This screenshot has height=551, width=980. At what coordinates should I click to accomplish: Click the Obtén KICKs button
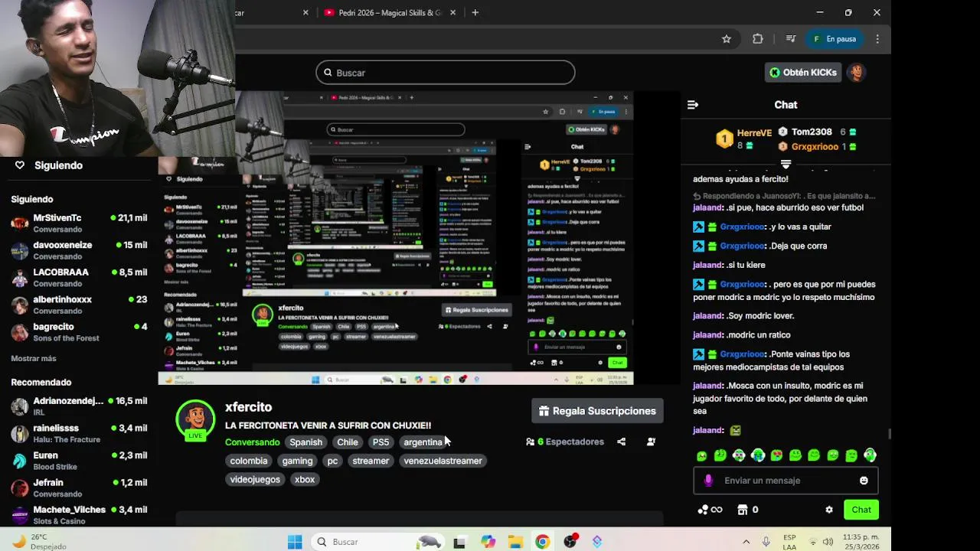(803, 73)
